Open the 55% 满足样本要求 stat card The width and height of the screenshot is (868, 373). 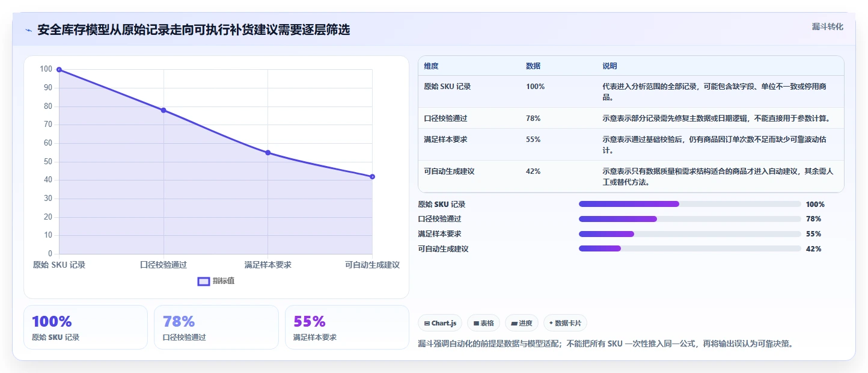tap(347, 327)
